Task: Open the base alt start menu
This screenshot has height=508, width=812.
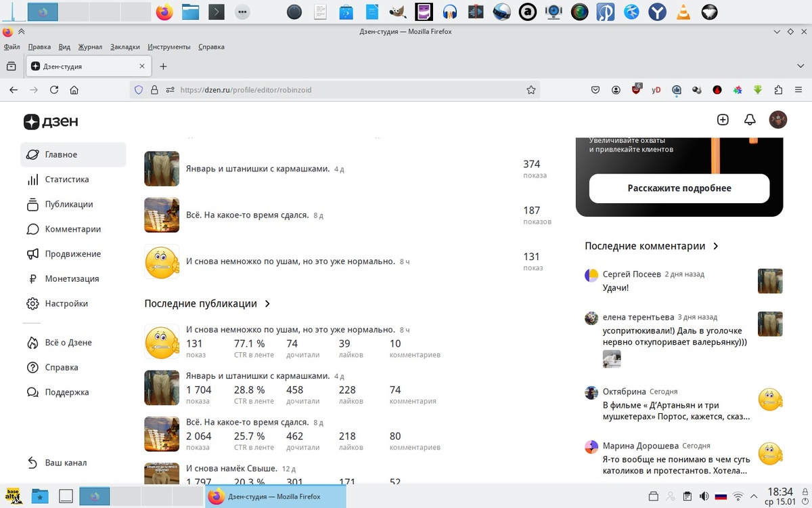Action: tap(14, 496)
